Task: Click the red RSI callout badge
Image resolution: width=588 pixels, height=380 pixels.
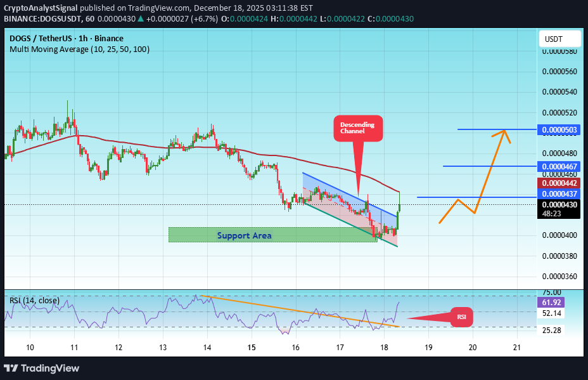Action: tap(461, 317)
